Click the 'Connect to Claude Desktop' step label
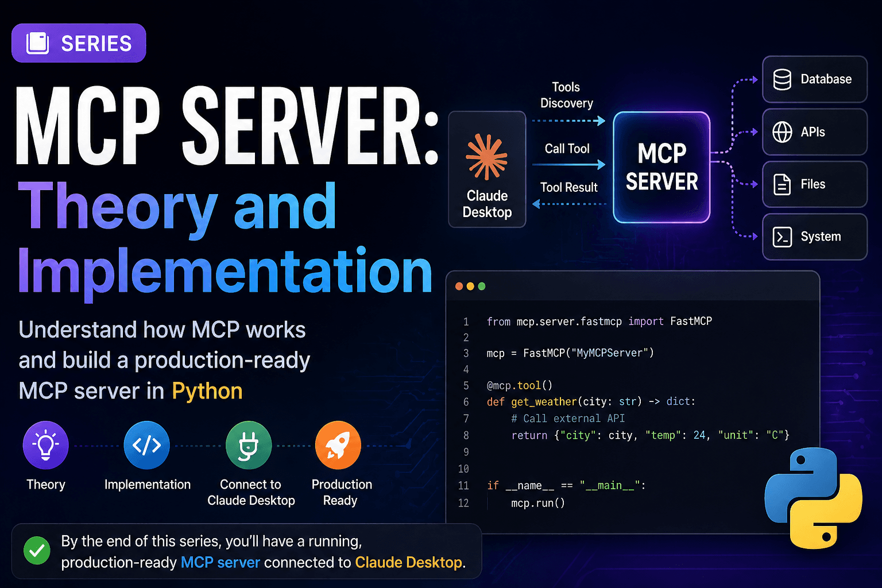Screen dimensions: 882x588 point(251,493)
